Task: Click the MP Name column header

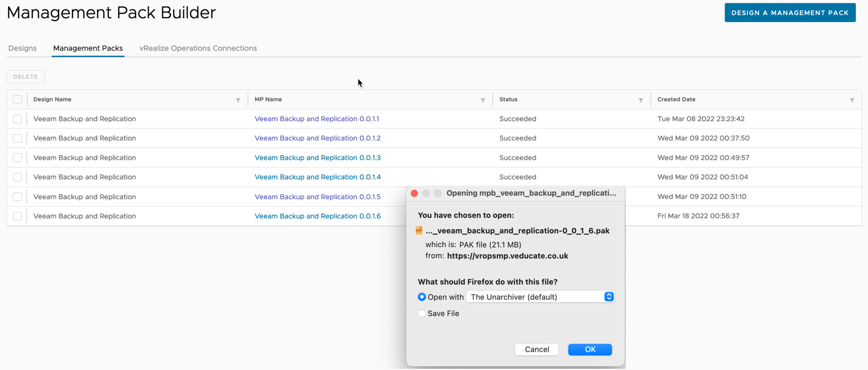Action: point(268,100)
